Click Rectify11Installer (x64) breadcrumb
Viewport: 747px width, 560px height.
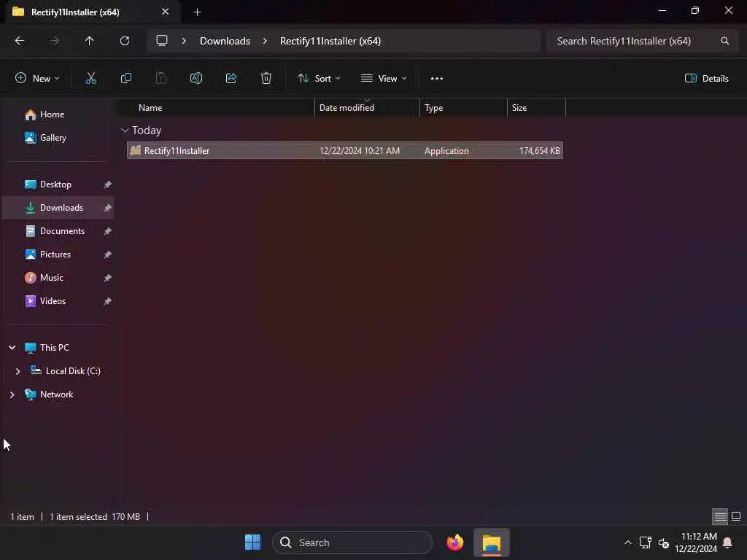(x=330, y=41)
